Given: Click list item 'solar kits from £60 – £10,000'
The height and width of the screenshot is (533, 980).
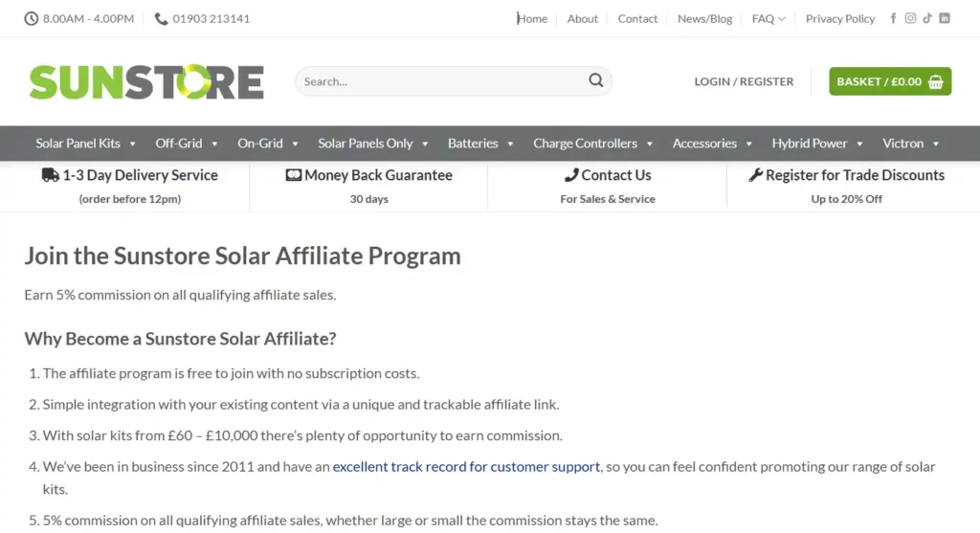Looking at the screenshot, I should point(302,435).
